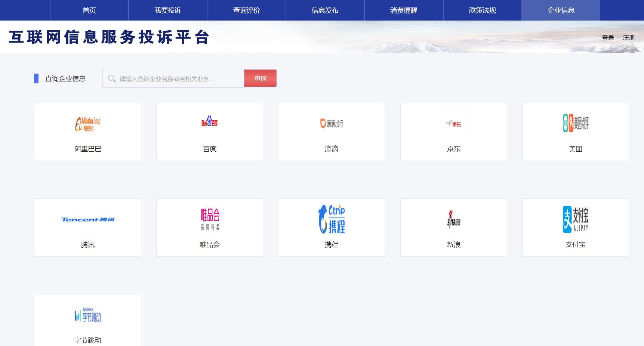
Task: Click the Alibaba Group logo
Action: pos(87,124)
